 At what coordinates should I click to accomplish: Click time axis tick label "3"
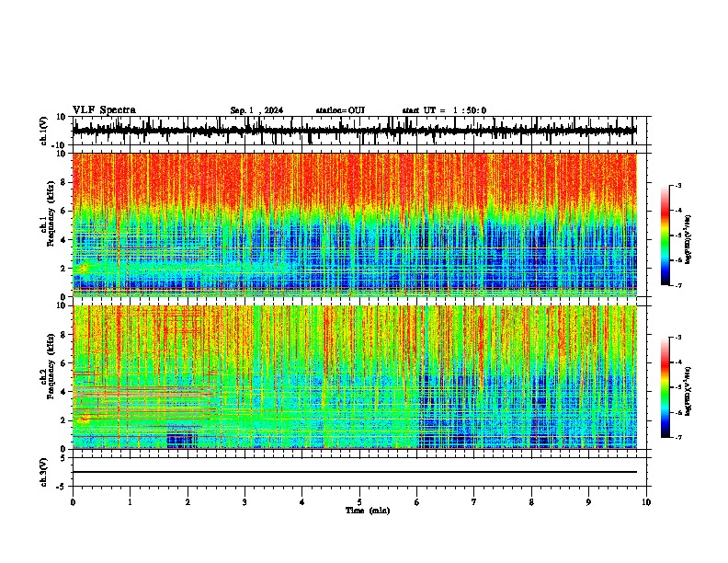tap(245, 502)
